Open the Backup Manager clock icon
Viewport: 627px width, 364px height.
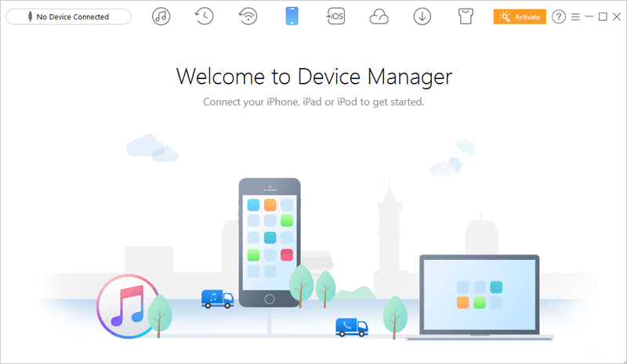pos(205,16)
